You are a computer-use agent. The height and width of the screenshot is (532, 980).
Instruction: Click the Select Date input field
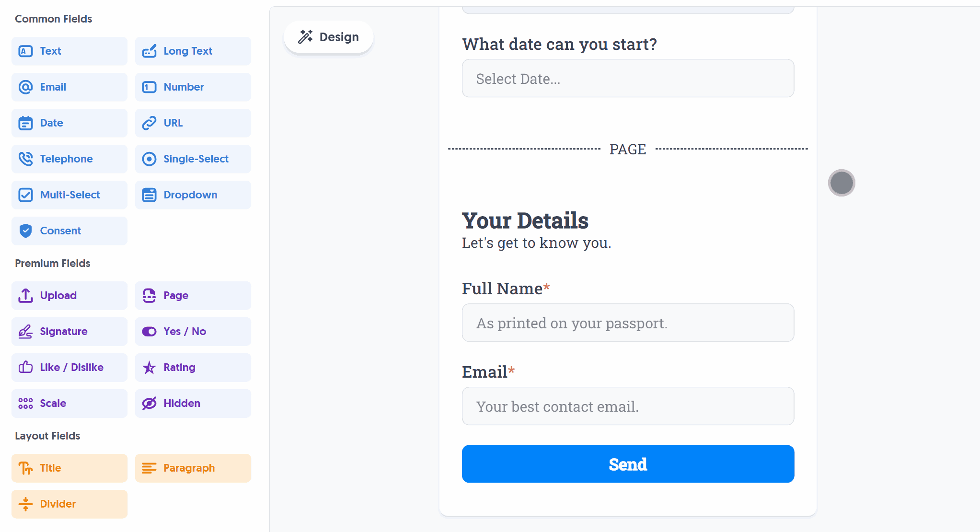coord(628,79)
